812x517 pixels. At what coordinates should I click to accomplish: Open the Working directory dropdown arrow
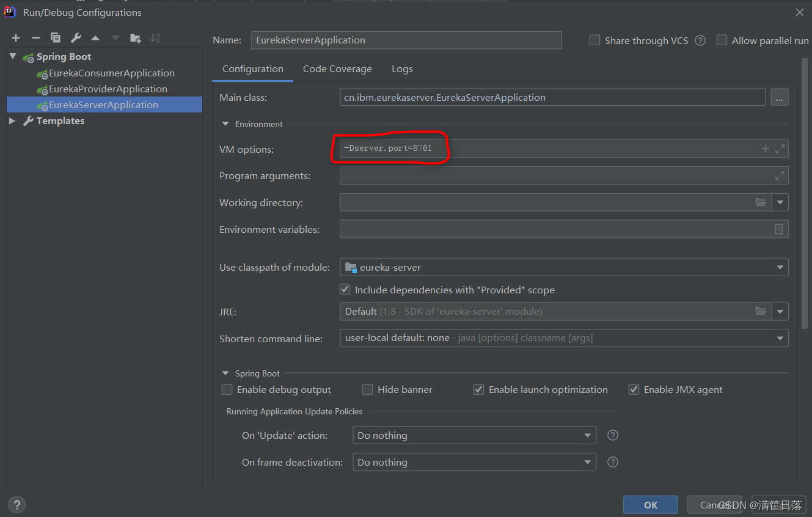[780, 202]
